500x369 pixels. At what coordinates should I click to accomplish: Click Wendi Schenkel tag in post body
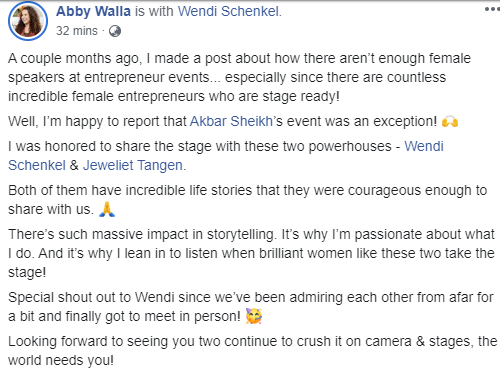tap(226, 156)
